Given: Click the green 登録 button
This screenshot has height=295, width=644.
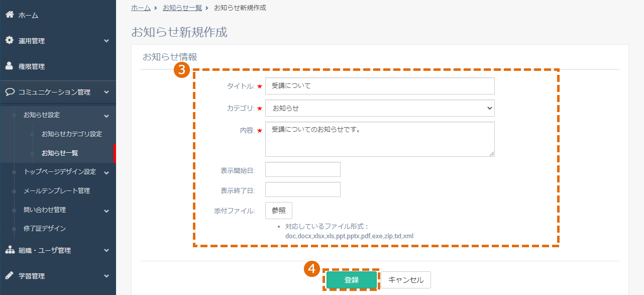Looking at the screenshot, I should [x=352, y=280].
